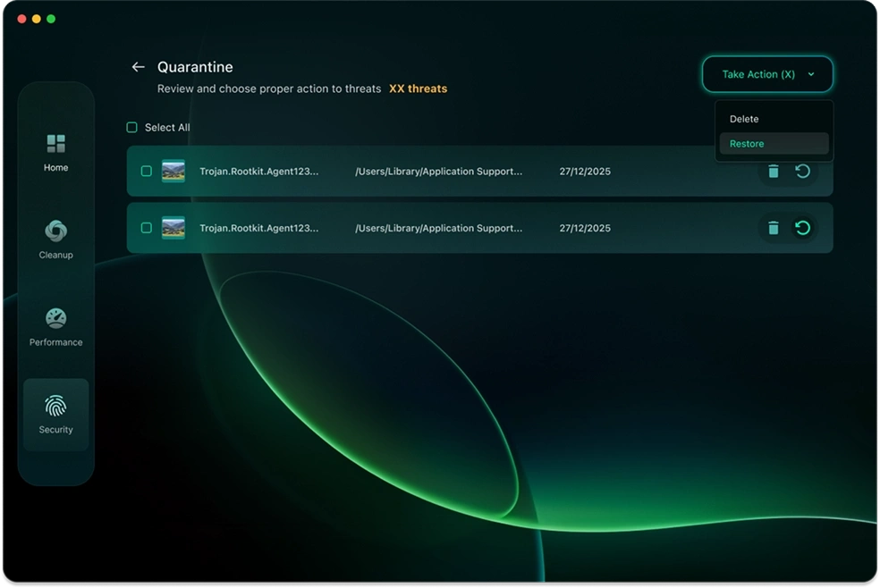Click file thumbnail of second Trojan row

click(x=173, y=228)
